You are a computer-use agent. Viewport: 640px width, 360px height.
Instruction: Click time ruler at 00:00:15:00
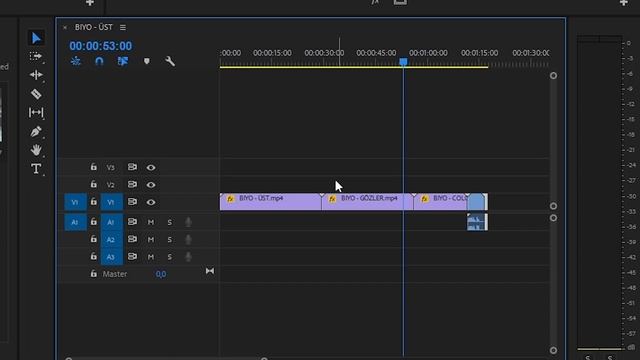point(272,53)
